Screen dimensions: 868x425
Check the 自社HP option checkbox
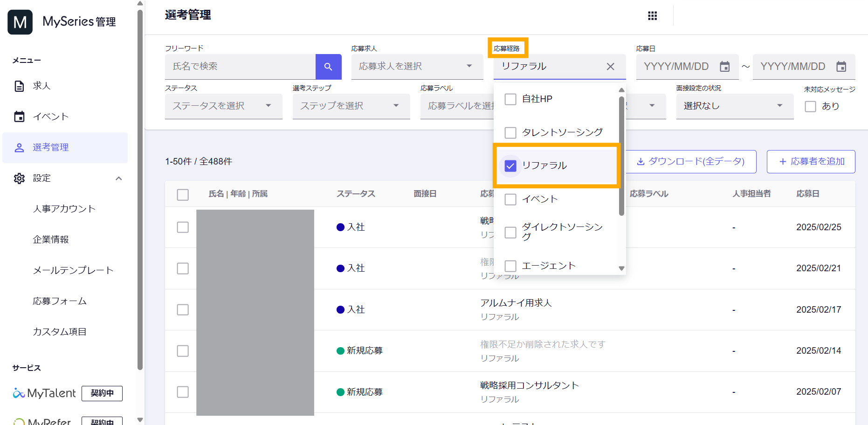(x=510, y=99)
